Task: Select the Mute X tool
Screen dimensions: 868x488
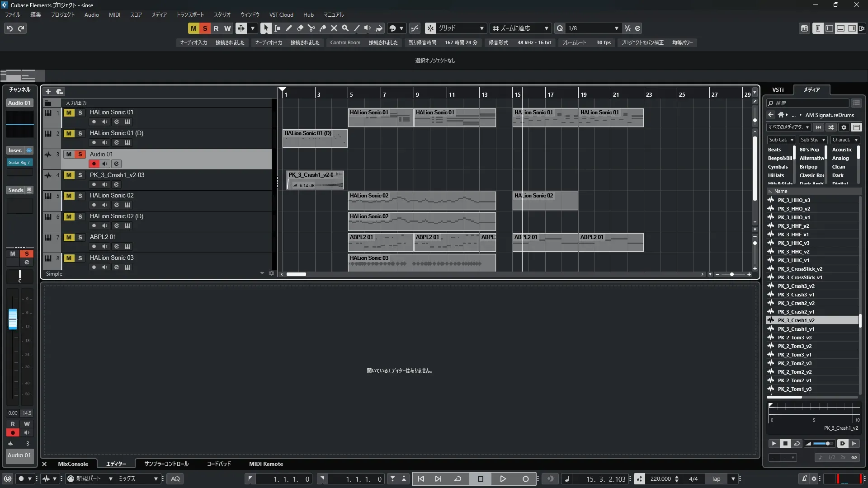Action: [x=334, y=28]
